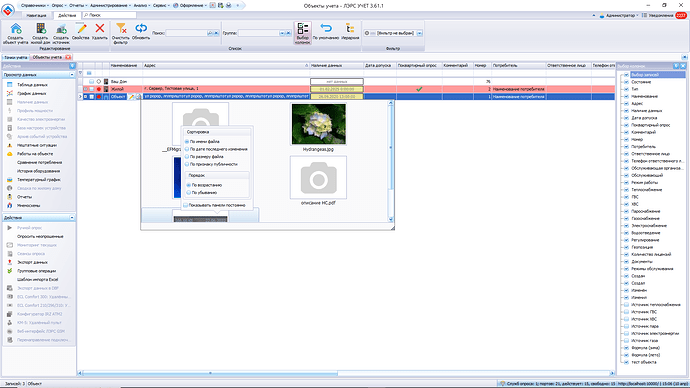The height and width of the screenshot is (388, 690).
Task: Click 'Групповые операции' in the actions list
Action: (36, 271)
